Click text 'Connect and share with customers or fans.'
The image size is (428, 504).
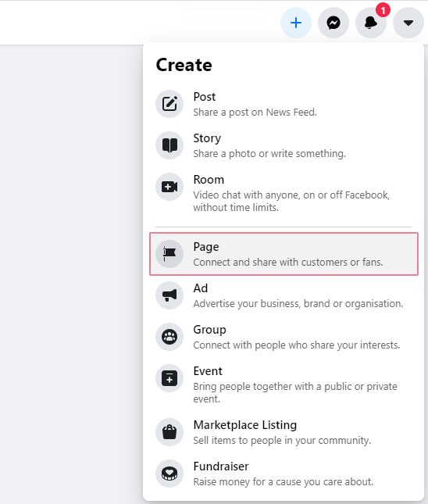click(x=288, y=263)
